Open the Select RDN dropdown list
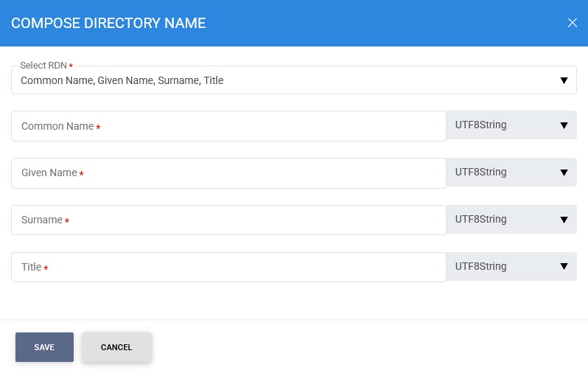The height and width of the screenshot is (373, 588). 293,80
